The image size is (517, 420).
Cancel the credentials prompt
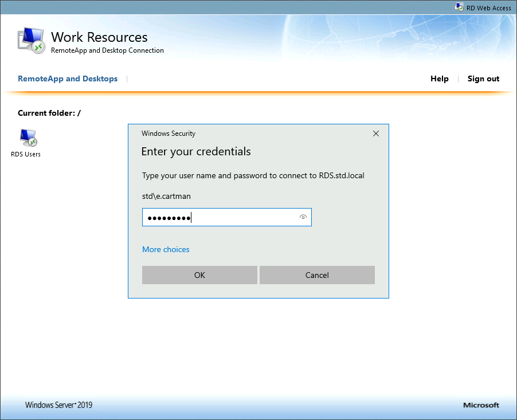[x=317, y=275]
